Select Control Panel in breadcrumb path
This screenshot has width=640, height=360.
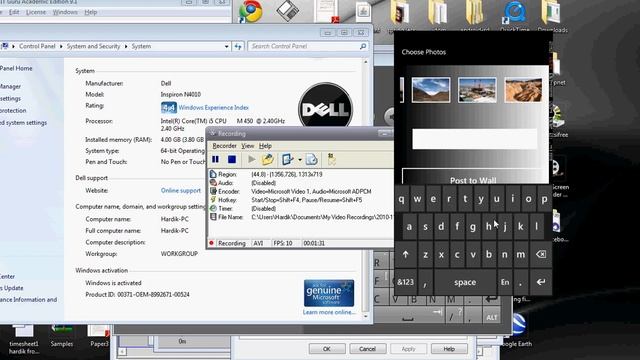pos(37,47)
